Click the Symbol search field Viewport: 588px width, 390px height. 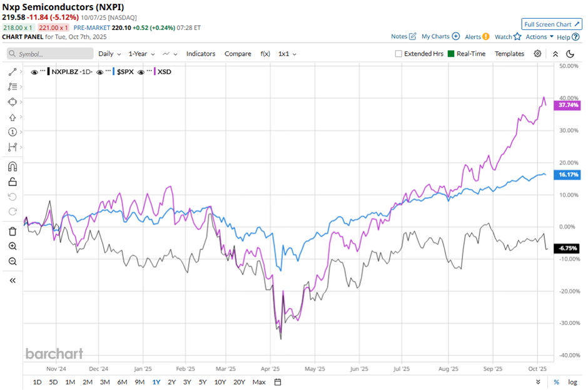click(x=50, y=54)
